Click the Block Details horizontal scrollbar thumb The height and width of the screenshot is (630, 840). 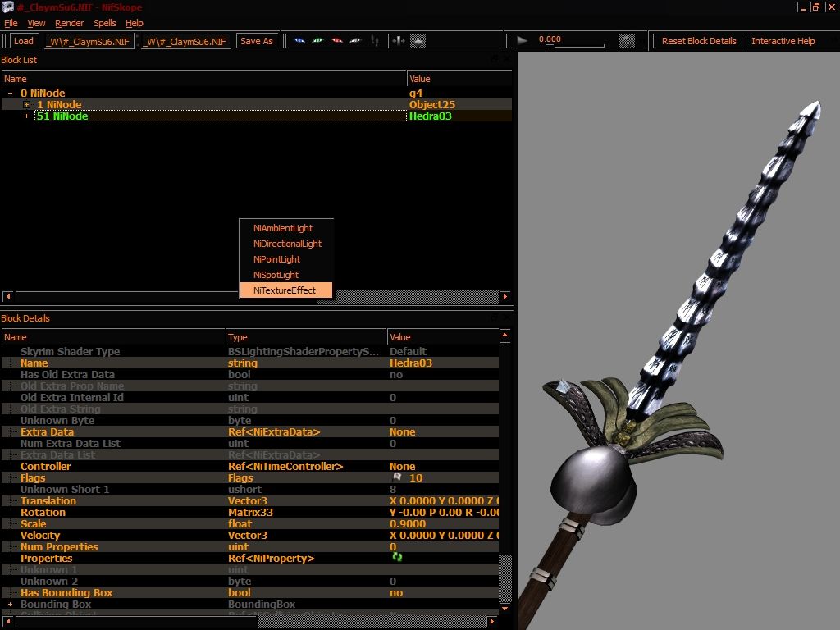[137, 622]
